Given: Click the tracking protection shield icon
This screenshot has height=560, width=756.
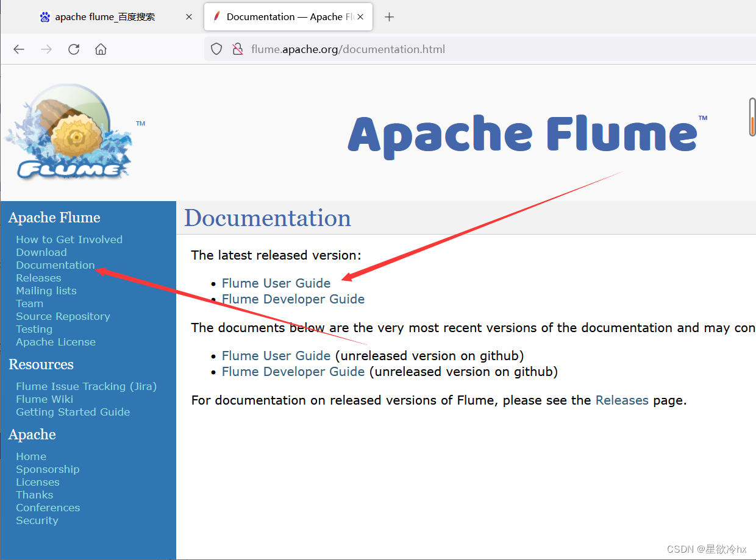Looking at the screenshot, I should click(x=216, y=49).
